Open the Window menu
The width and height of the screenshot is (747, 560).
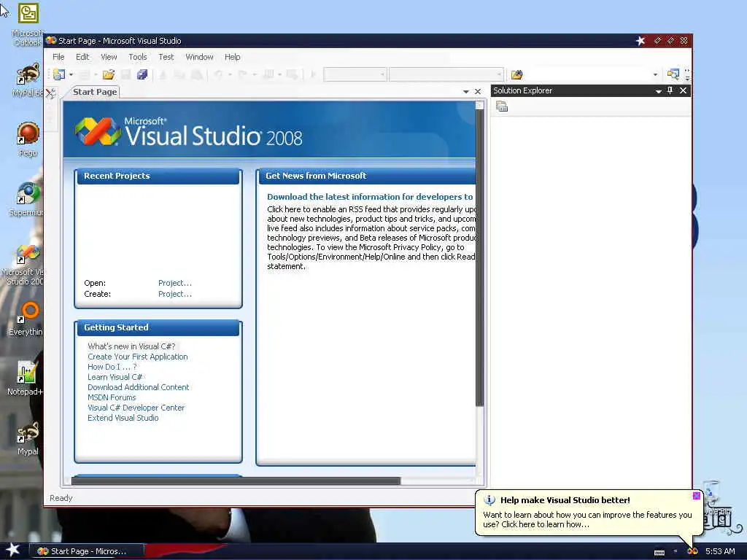point(199,57)
